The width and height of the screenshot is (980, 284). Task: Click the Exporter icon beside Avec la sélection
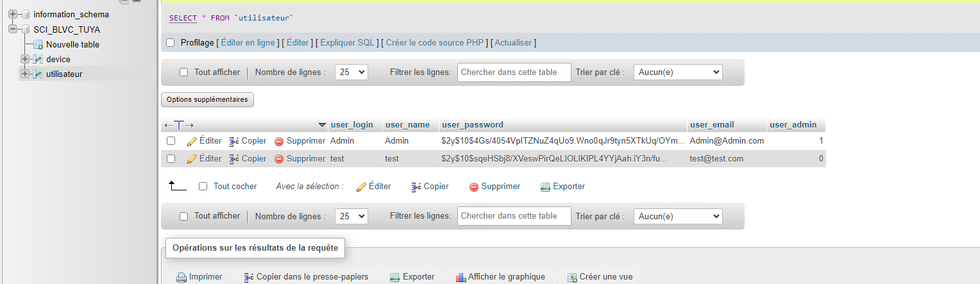[x=546, y=187]
